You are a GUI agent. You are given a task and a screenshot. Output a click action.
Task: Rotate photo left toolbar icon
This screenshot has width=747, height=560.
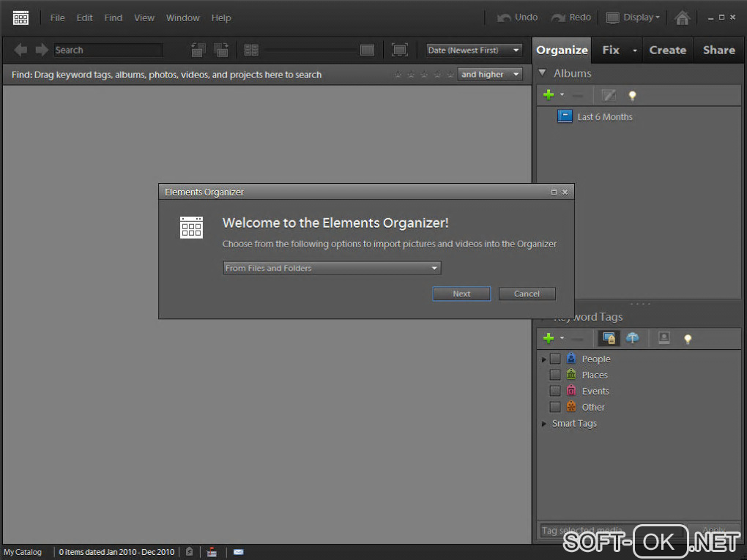(x=198, y=50)
